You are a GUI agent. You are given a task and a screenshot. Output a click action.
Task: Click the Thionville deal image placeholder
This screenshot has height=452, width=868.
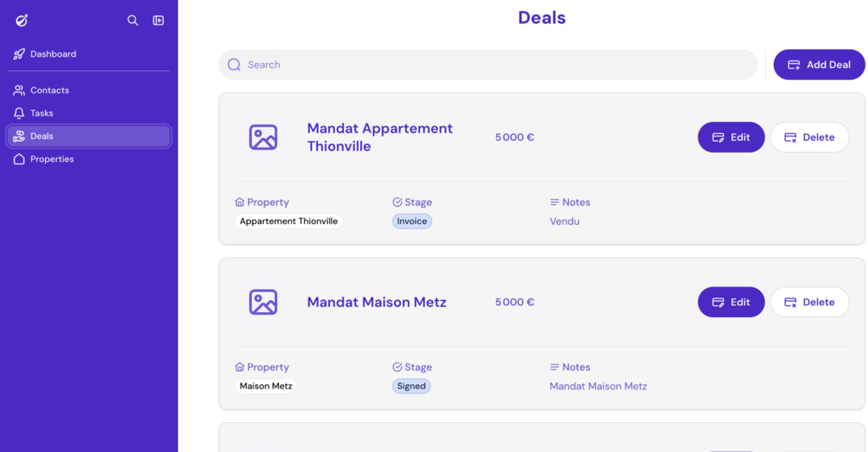[x=263, y=137]
